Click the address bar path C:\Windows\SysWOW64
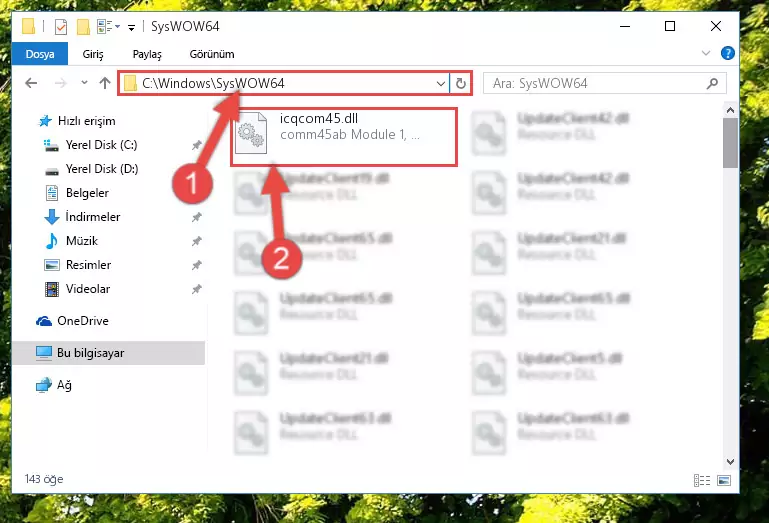This screenshot has height=523, width=769. click(213, 83)
